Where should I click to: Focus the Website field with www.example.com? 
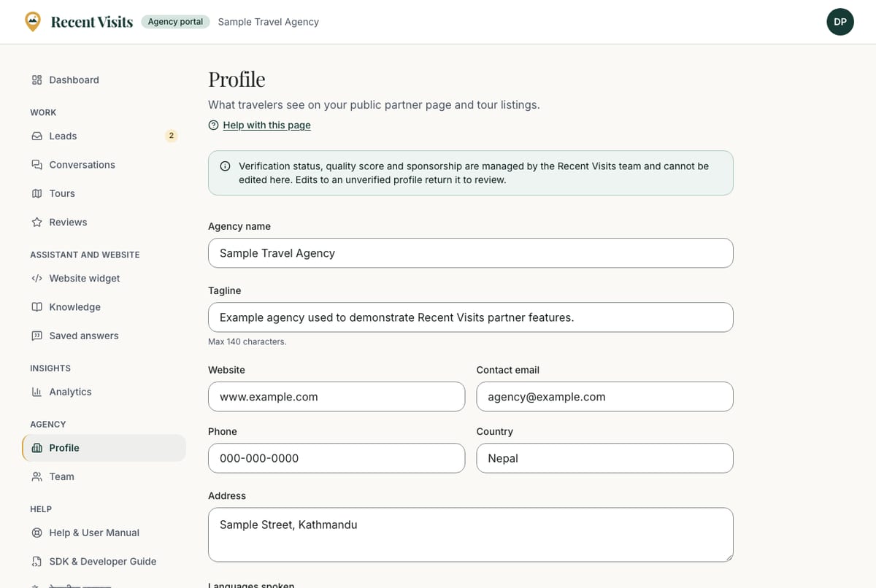coord(337,397)
